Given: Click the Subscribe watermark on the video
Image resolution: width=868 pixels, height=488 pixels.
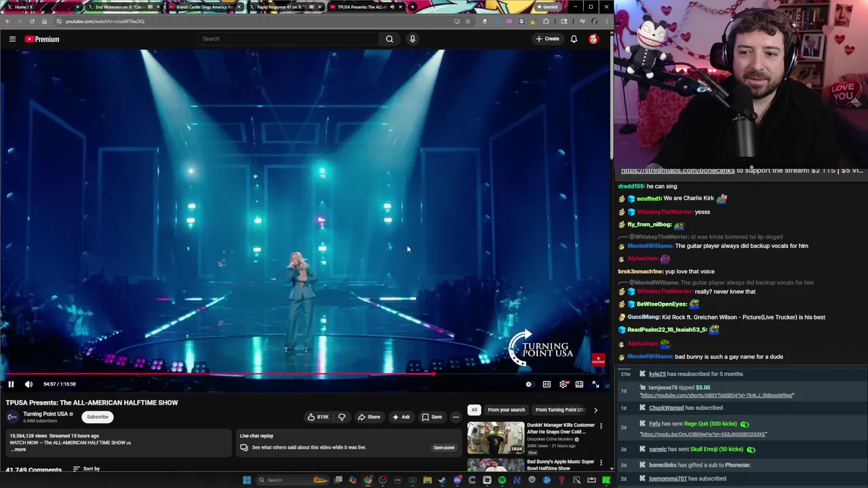Looking at the screenshot, I should [597, 359].
